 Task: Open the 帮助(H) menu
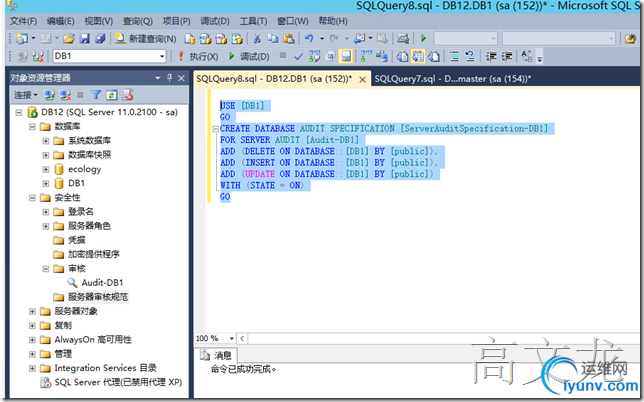click(333, 21)
